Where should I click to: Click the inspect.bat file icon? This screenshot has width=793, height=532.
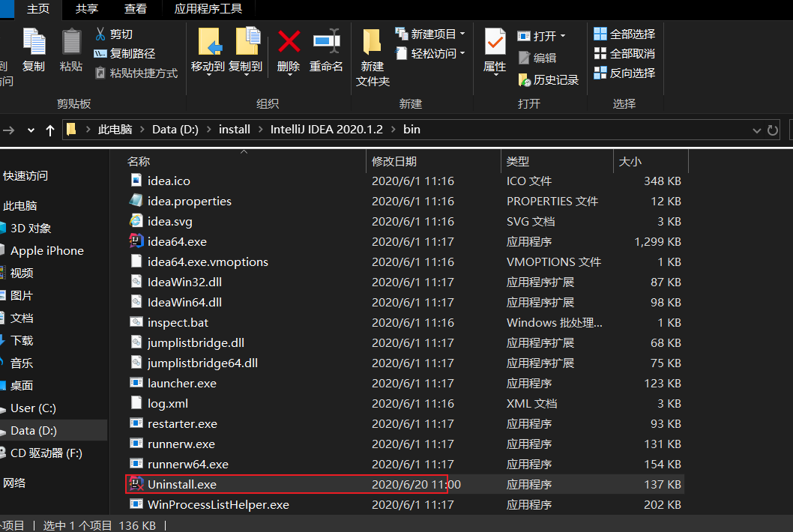136,322
